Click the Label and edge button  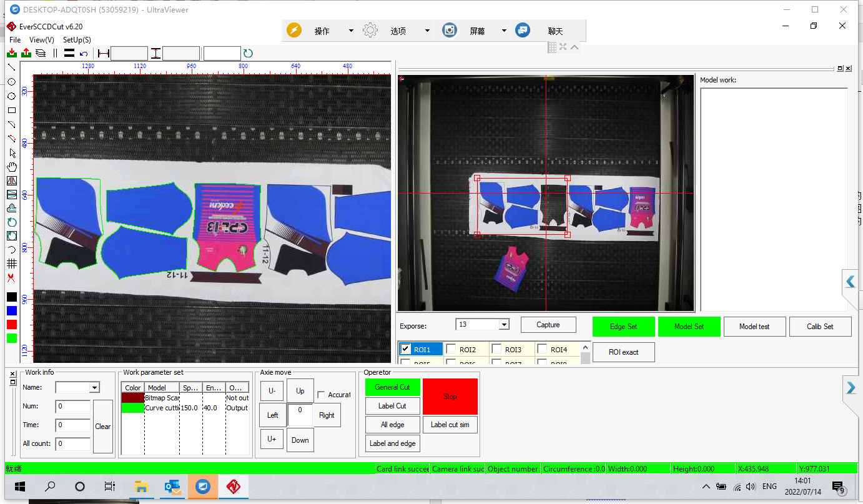coord(393,443)
